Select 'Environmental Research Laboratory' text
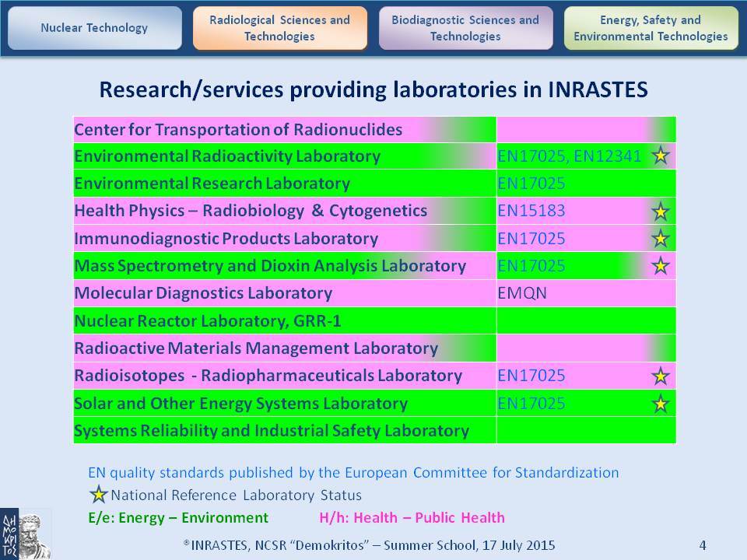Screen dimensions: 747x560 [x=212, y=184]
